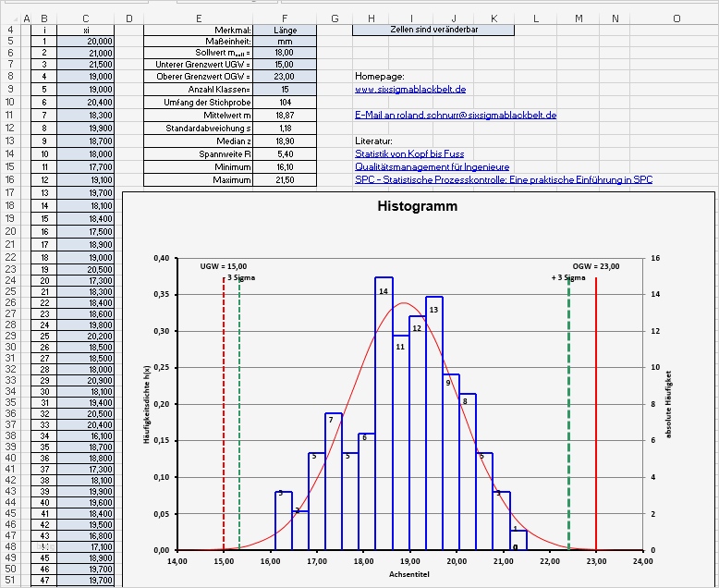The width and height of the screenshot is (719, 588).
Task: Open the SPC Statistische Prozesskontrolle literature link
Action: coord(503,179)
